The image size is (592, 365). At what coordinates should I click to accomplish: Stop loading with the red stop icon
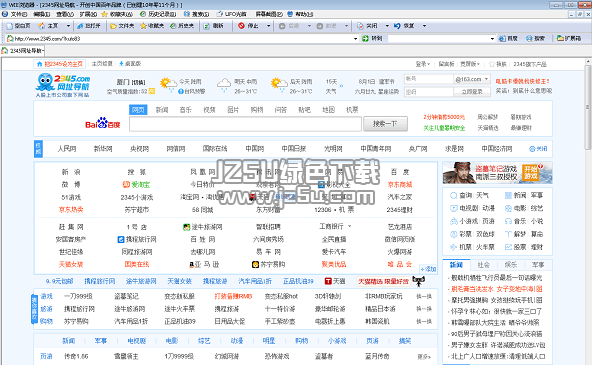tap(248, 26)
